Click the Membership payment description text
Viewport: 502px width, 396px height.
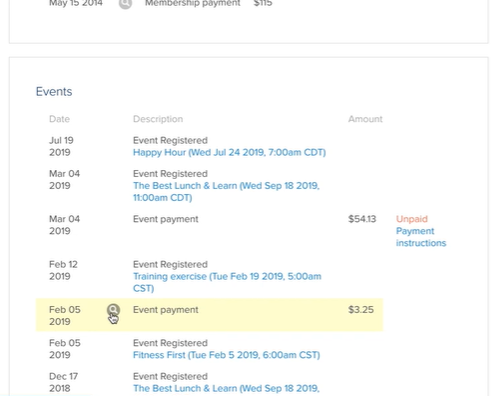193,3
